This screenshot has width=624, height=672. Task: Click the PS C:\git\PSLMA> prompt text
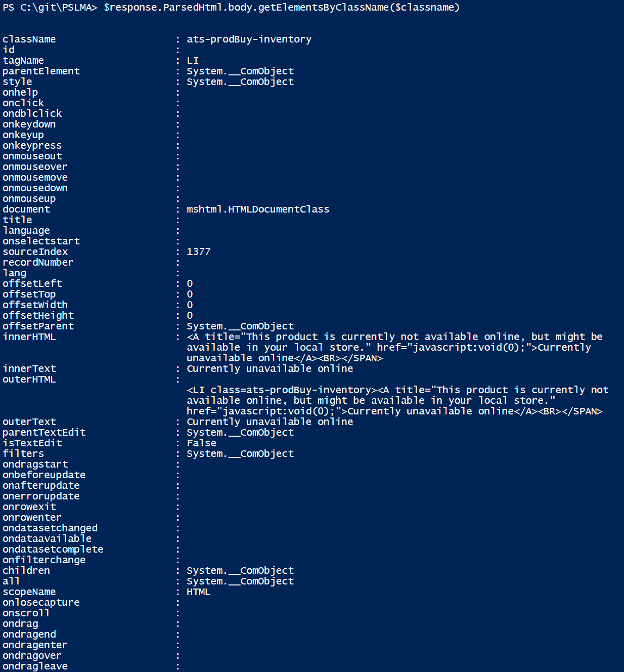tap(50, 8)
